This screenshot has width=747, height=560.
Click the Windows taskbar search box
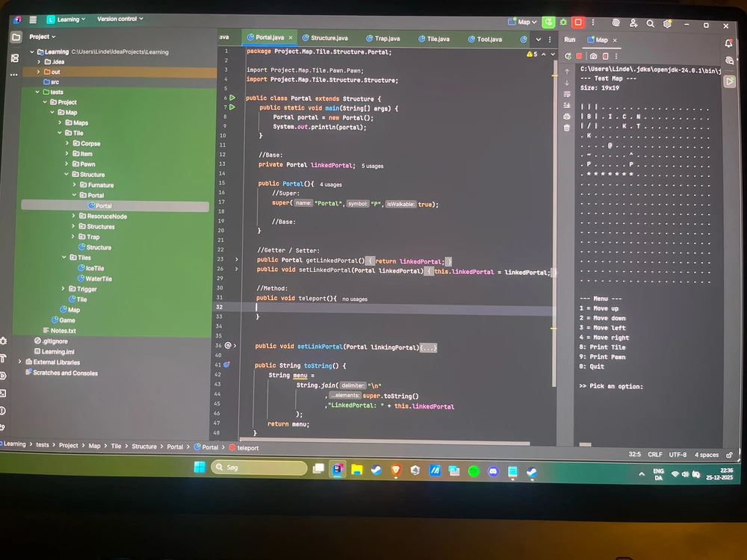click(259, 467)
